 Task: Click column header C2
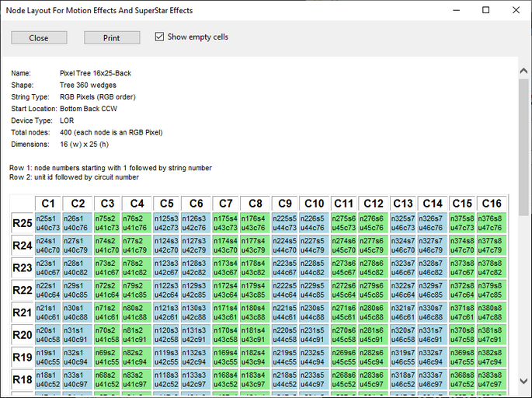pyautogui.click(x=78, y=204)
